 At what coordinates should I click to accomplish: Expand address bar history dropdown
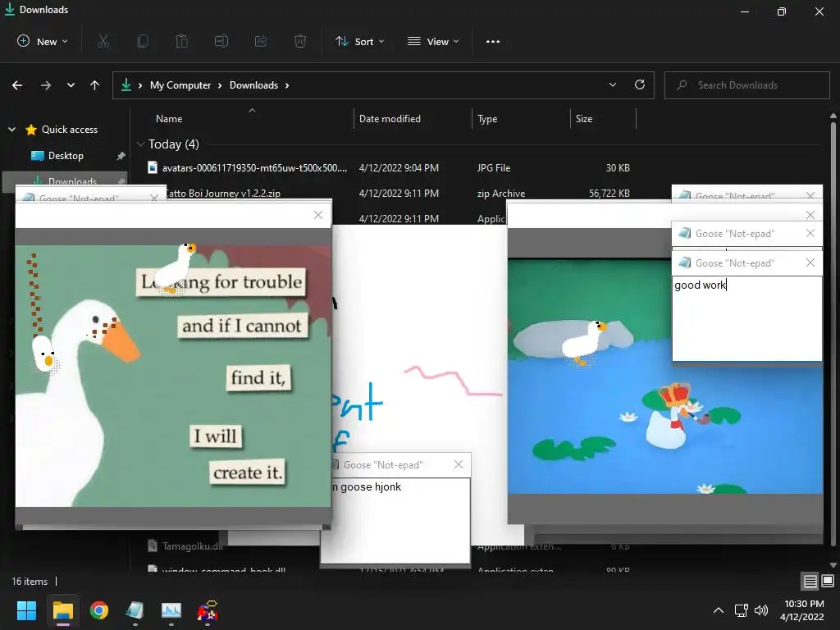click(x=612, y=84)
